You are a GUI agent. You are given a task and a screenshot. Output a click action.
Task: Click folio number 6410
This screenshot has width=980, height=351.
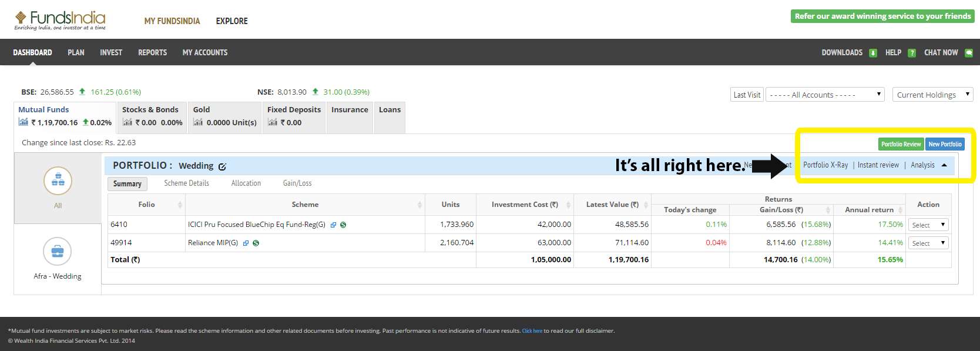119,225
